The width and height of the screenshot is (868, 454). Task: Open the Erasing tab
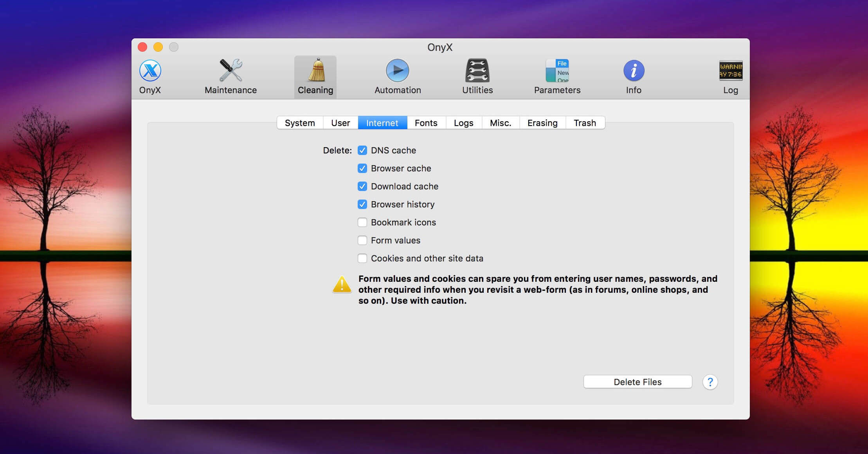coord(542,123)
